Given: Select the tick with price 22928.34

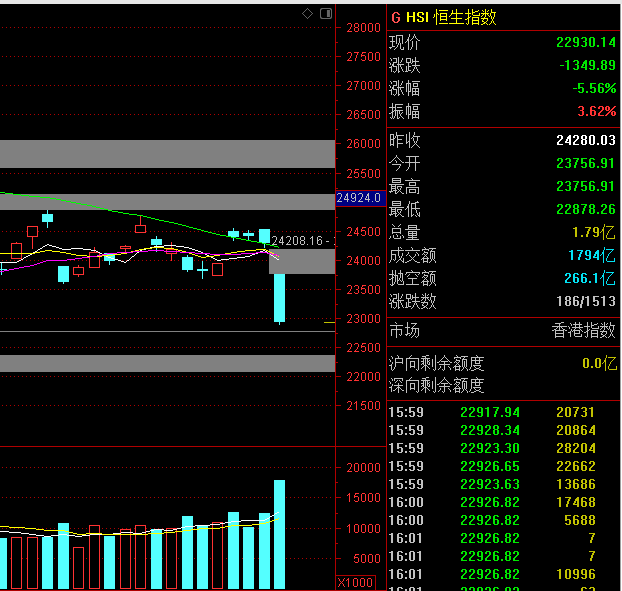Looking at the screenshot, I should pos(503,430).
